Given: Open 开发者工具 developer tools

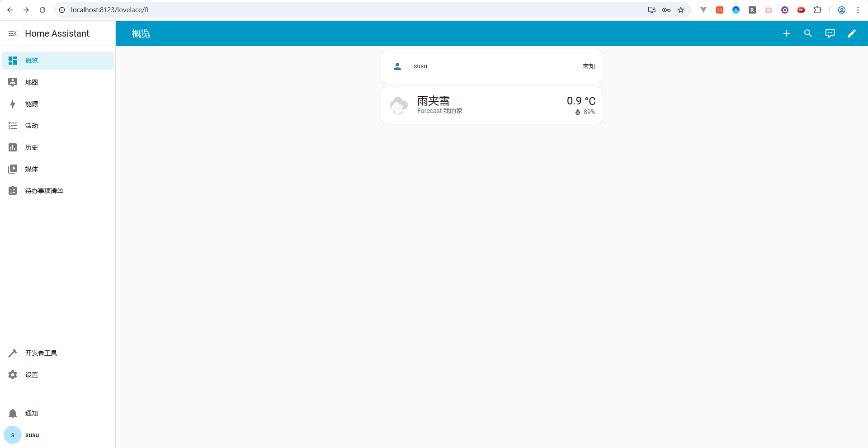Looking at the screenshot, I should pos(41,353).
